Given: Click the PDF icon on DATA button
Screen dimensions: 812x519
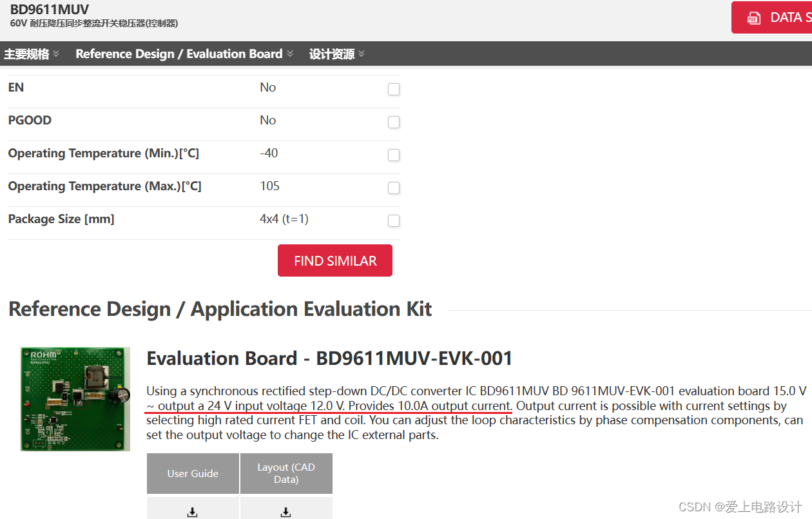Looking at the screenshot, I should pos(753,18).
